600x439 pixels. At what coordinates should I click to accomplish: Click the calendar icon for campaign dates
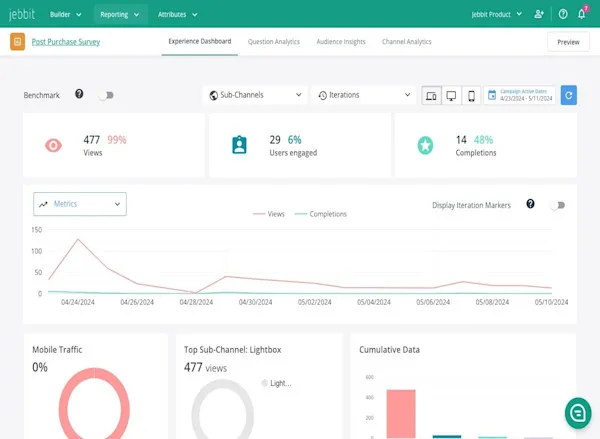pyautogui.click(x=492, y=95)
